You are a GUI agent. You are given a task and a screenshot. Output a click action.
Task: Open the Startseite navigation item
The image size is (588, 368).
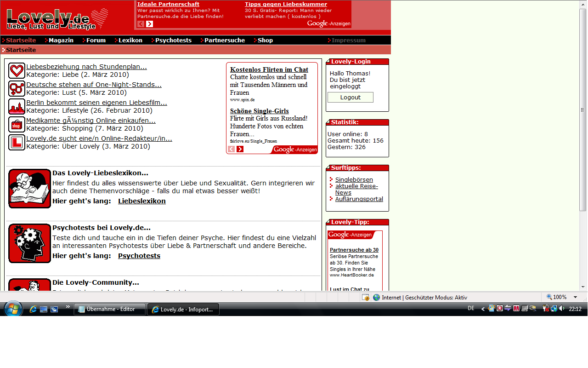(x=21, y=40)
